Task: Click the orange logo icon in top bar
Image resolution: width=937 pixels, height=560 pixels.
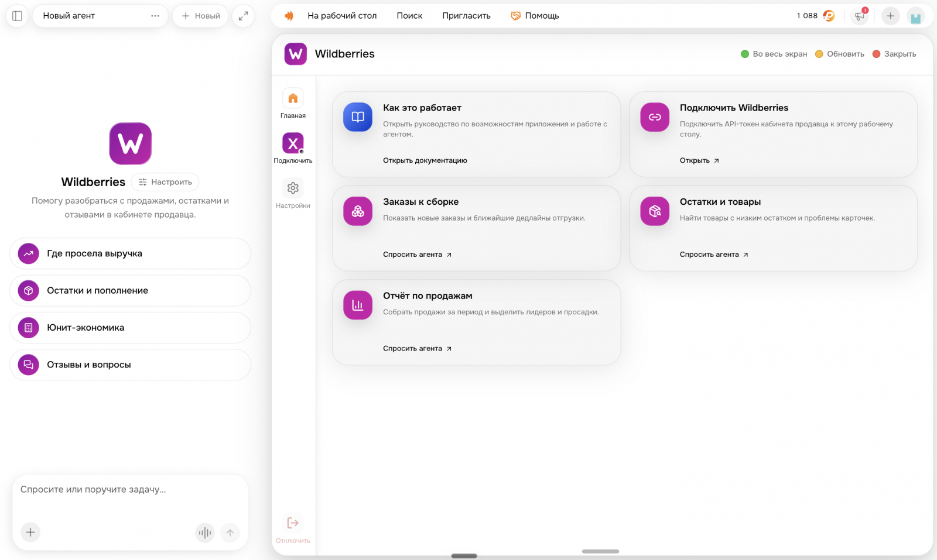Action: pos(289,16)
